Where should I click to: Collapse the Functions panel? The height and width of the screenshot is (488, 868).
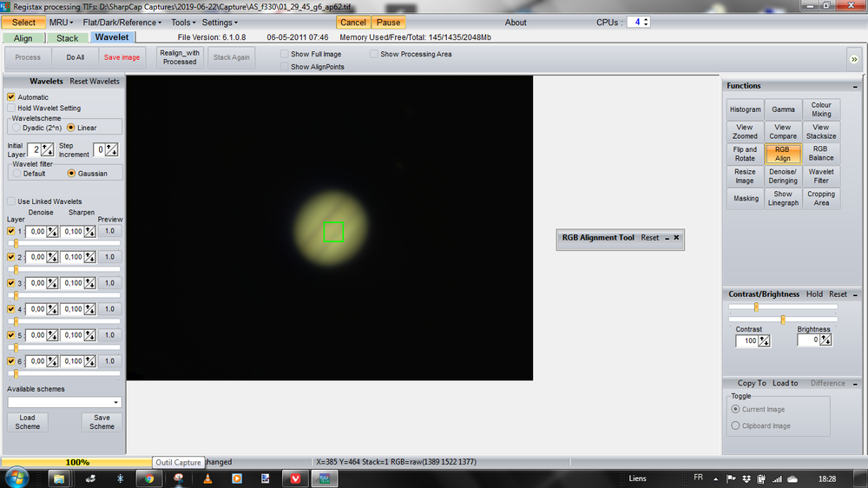coord(855,87)
